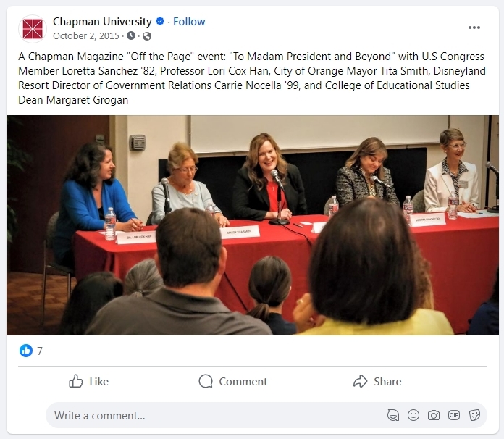Share this post
The height and width of the screenshot is (439, 504).
[x=377, y=381]
